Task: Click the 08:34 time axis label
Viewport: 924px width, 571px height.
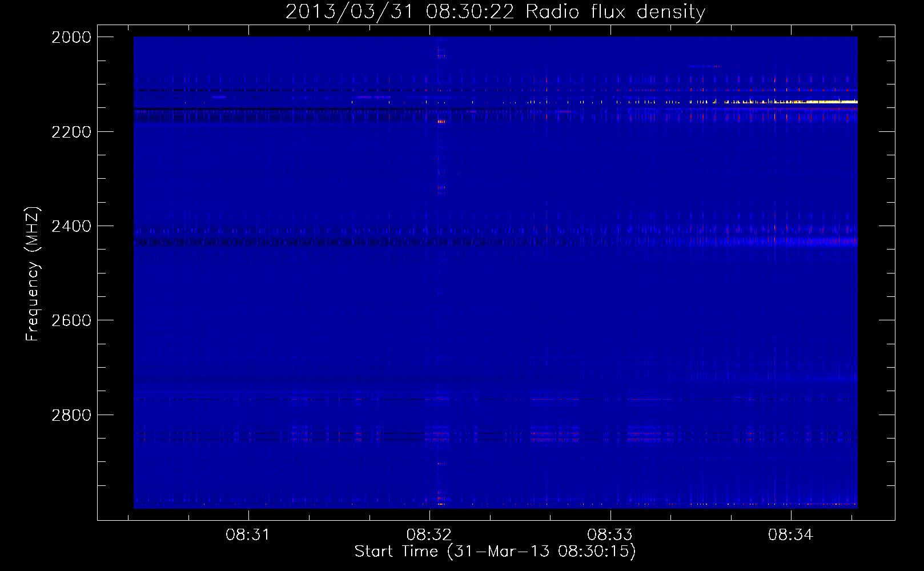Action: (x=790, y=534)
